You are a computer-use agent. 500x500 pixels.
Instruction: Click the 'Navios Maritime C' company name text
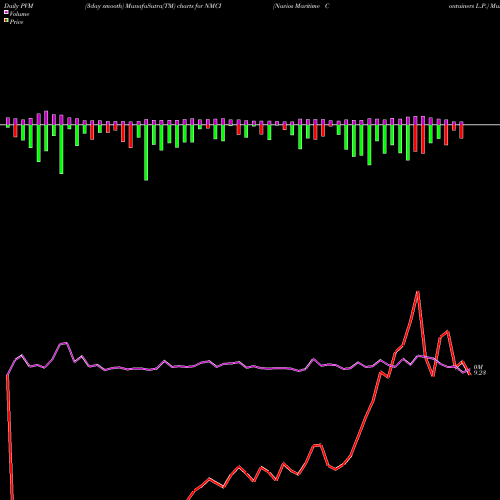(302, 6)
